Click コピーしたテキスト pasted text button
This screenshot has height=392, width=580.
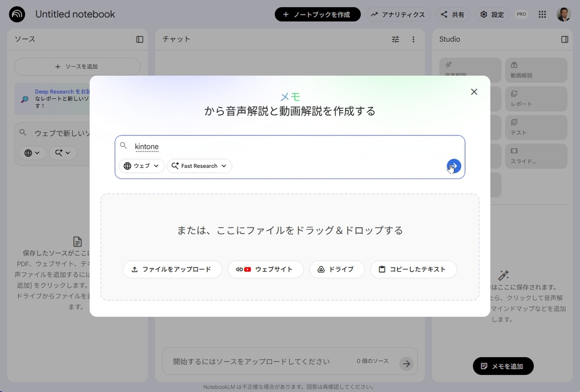413,269
